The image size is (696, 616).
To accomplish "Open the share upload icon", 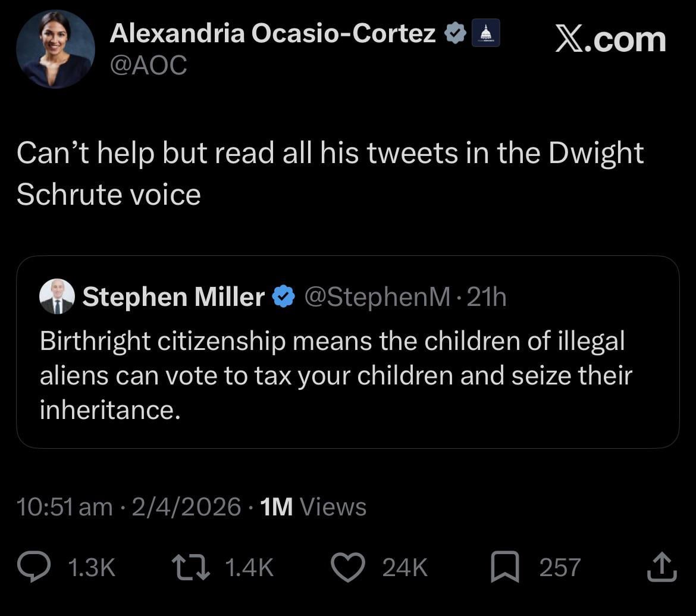I will point(661,567).
